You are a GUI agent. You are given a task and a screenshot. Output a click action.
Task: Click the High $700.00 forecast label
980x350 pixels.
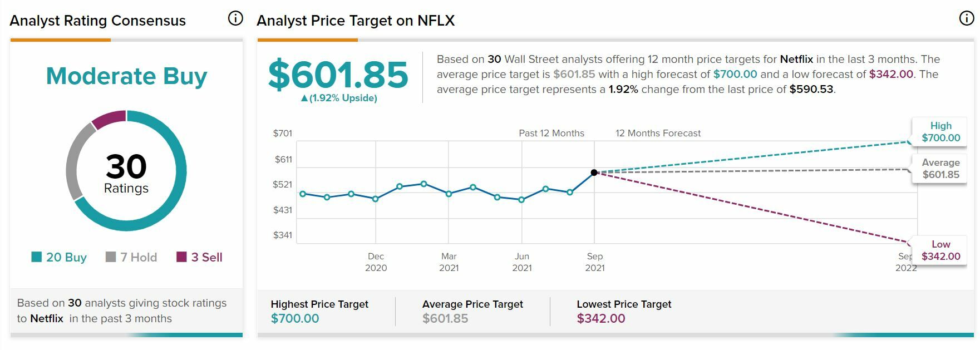pos(940,132)
